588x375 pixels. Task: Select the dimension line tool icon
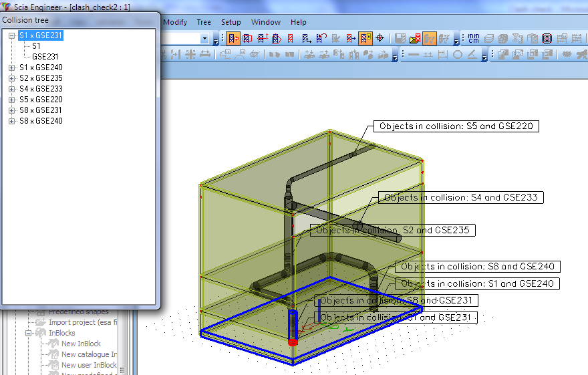pyautogui.click(x=443, y=55)
